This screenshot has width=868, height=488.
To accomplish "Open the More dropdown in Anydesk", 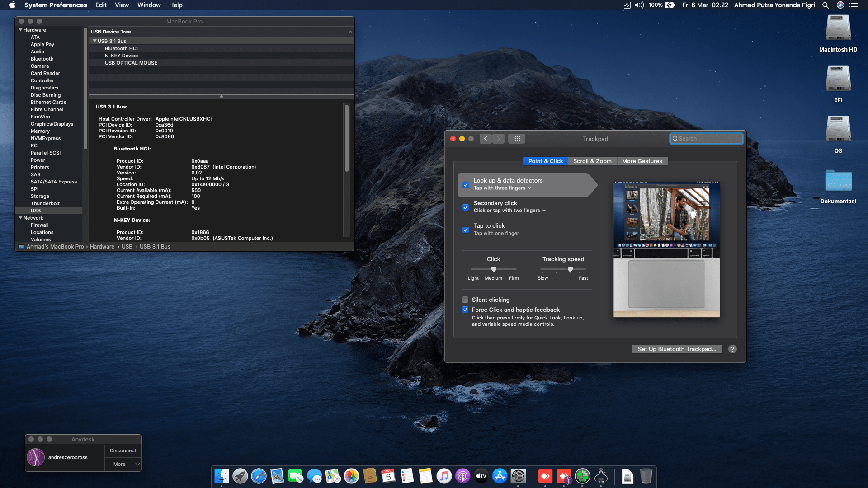I will 123,464.
